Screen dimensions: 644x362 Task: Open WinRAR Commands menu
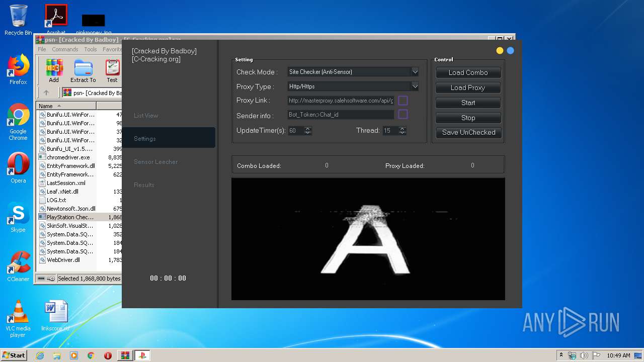point(65,49)
